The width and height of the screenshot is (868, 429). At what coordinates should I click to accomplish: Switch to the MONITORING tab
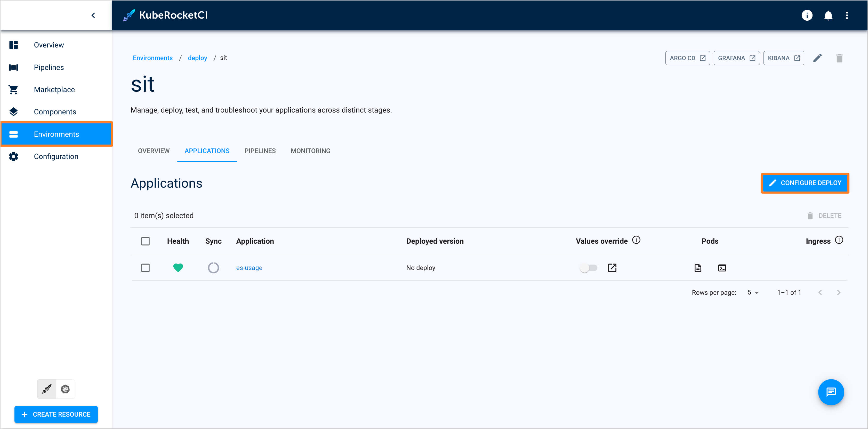pyautogui.click(x=310, y=151)
